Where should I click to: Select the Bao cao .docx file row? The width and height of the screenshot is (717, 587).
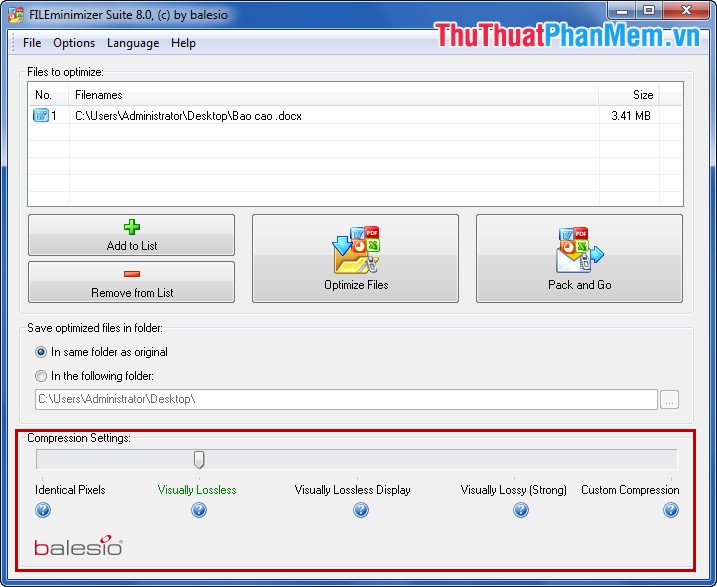click(x=355, y=116)
